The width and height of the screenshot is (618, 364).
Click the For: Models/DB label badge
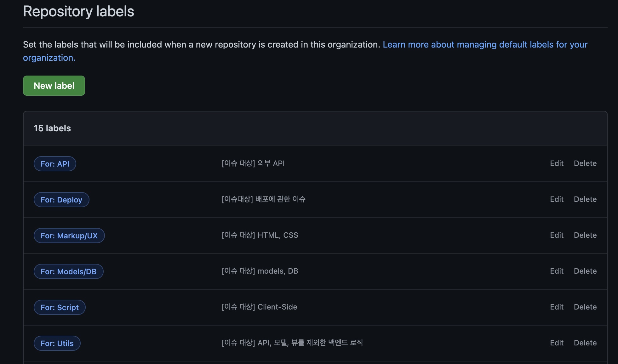point(68,271)
